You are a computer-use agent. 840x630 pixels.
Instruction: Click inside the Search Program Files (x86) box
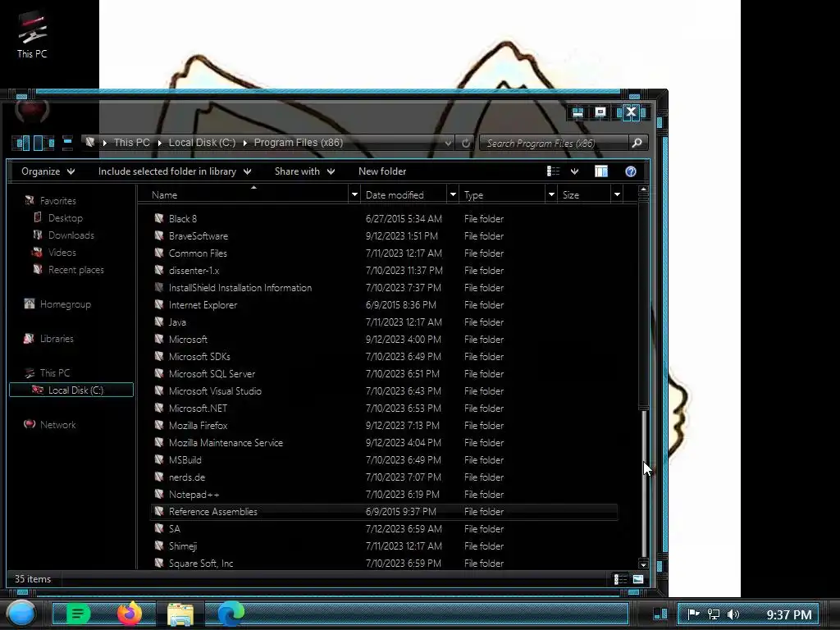pos(554,143)
